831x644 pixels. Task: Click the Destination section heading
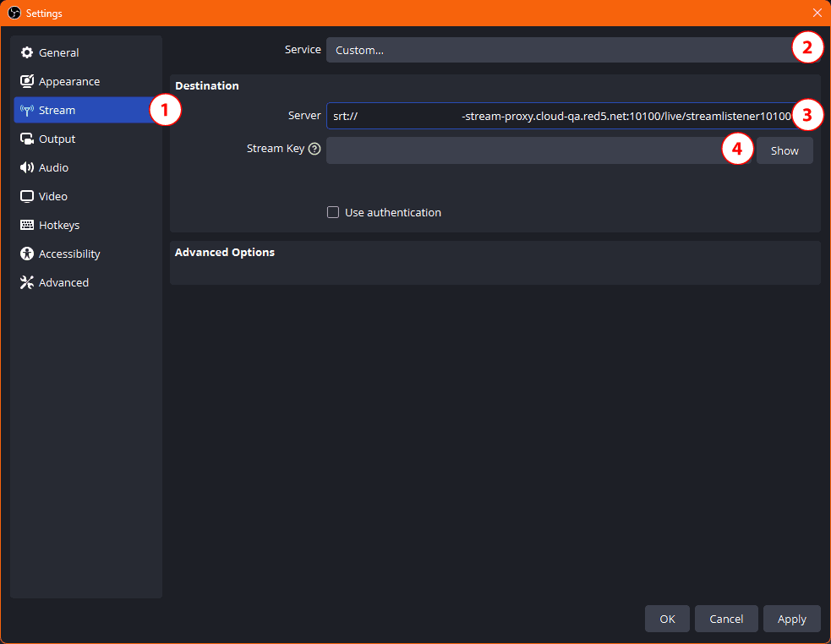click(206, 85)
